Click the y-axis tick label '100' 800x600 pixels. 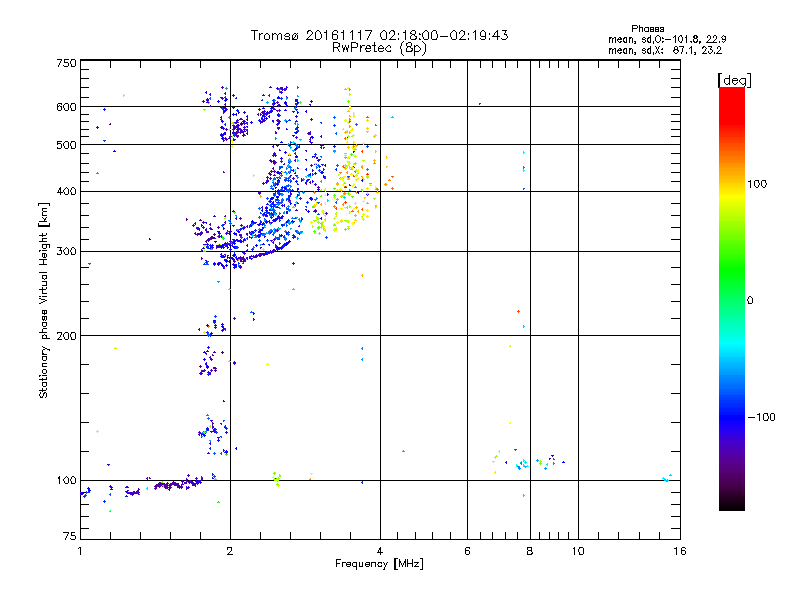[x=66, y=480]
